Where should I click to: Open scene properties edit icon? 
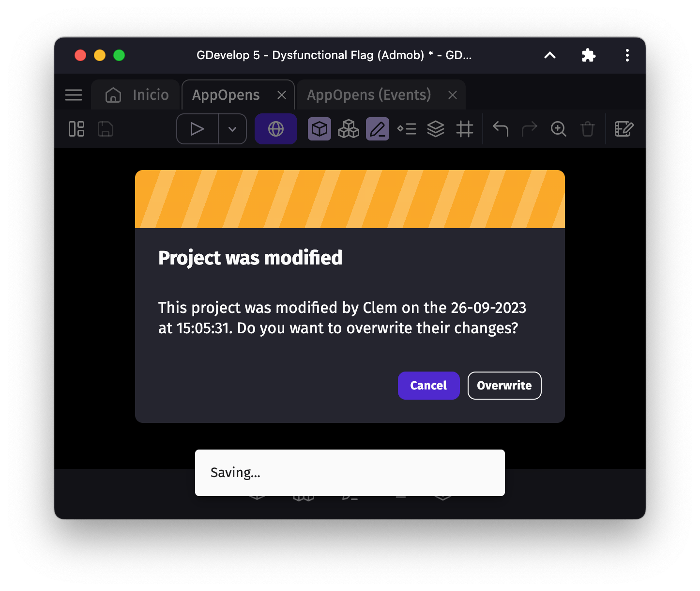[x=624, y=129]
